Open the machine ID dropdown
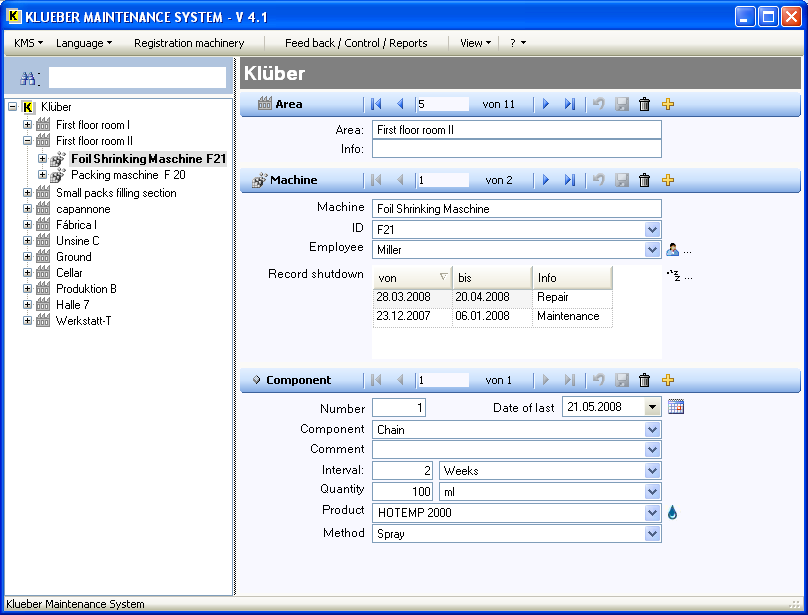 [x=652, y=229]
